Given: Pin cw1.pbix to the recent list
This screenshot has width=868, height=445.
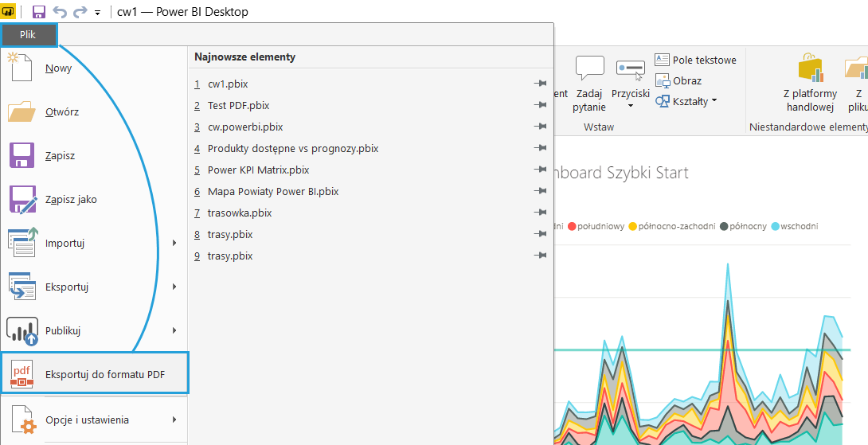Looking at the screenshot, I should click(x=540, y=84).
